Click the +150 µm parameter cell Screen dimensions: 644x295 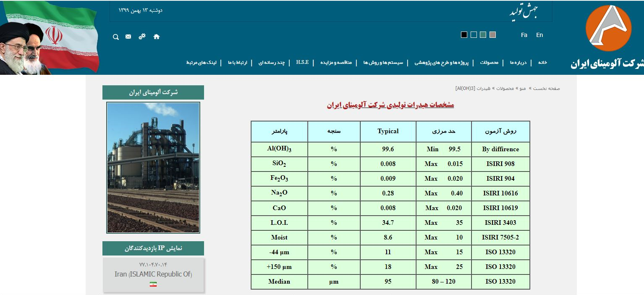pos(279,267)
